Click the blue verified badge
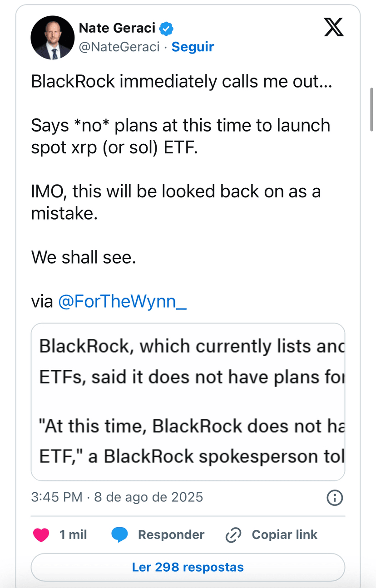The image size is (376, 588). pos(167,29)
